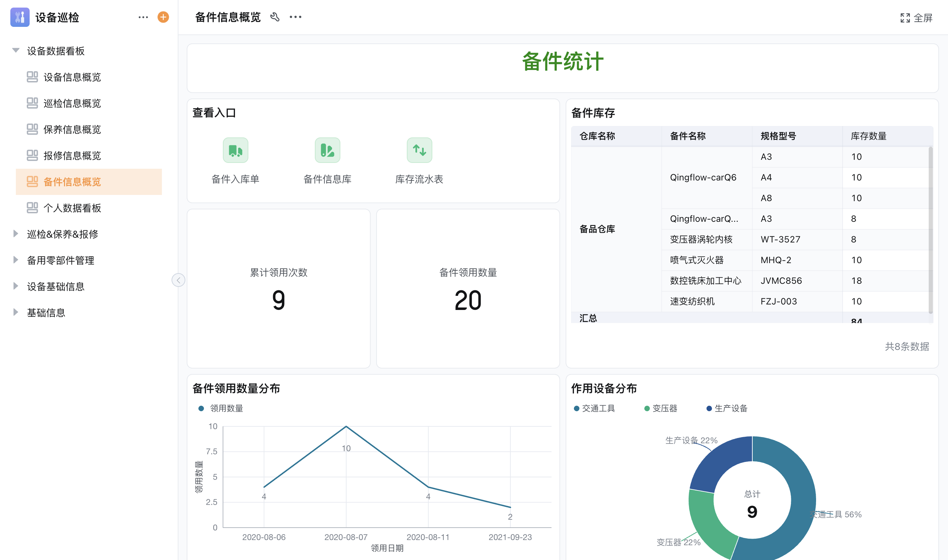Click the 累计领用次数 value 9
This screenshot has width=948, height=560.
tap(279, 300)
